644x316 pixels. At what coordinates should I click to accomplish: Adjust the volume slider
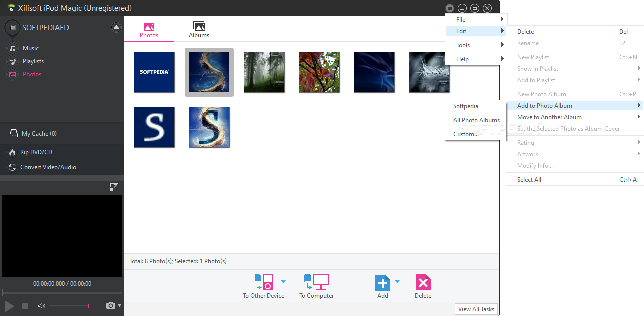coord(70,306)
